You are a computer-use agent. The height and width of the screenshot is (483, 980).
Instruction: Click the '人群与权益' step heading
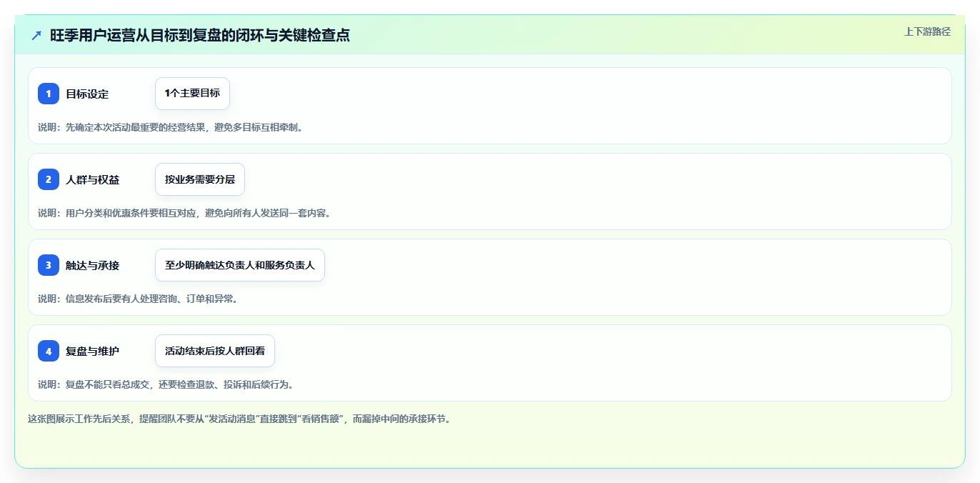pos(93,179)
